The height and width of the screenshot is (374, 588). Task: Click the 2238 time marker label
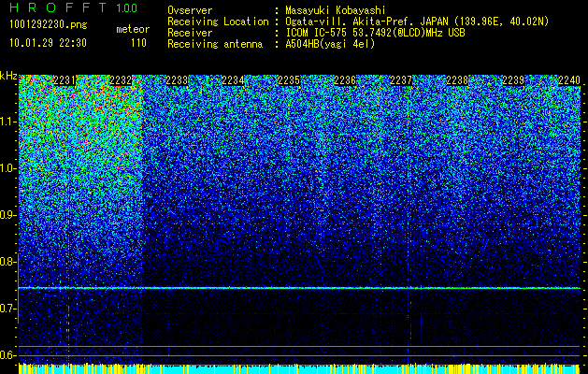point(457,80)
